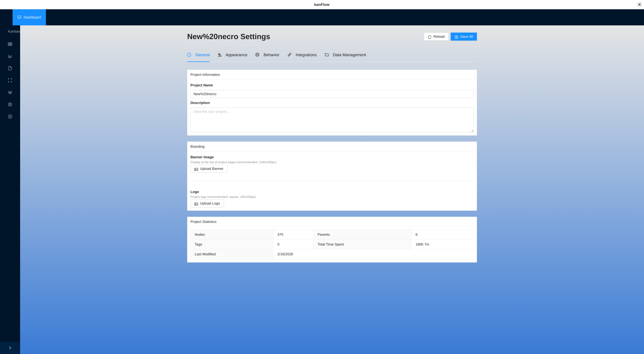Click the Upload Banner button

point(209,169)
